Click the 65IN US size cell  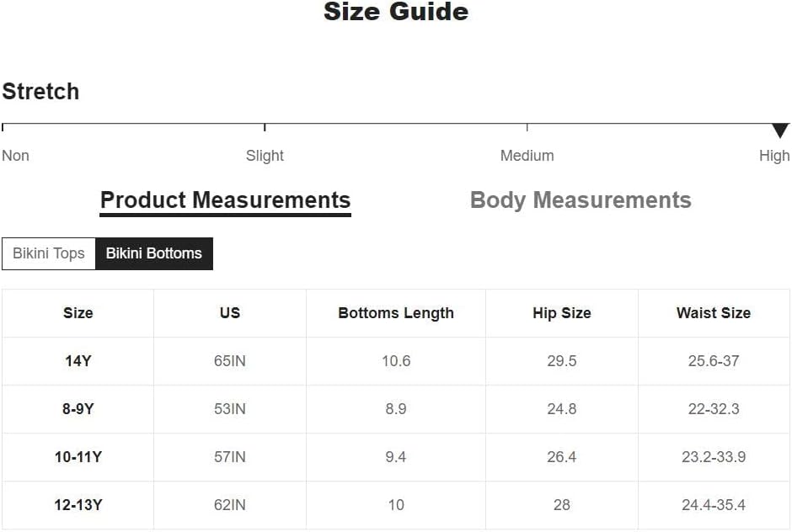pos(230,361)
